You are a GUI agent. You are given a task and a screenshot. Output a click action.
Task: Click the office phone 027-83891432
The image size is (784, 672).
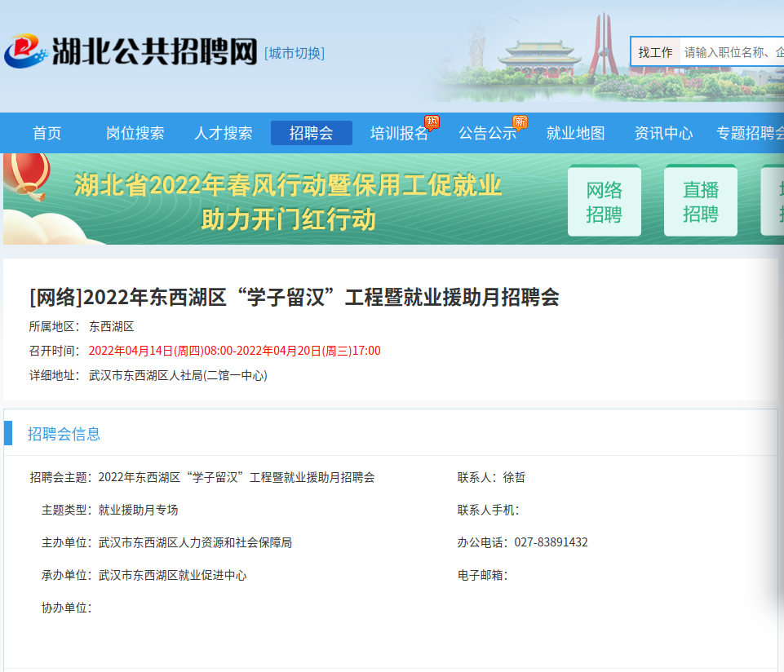551,542
